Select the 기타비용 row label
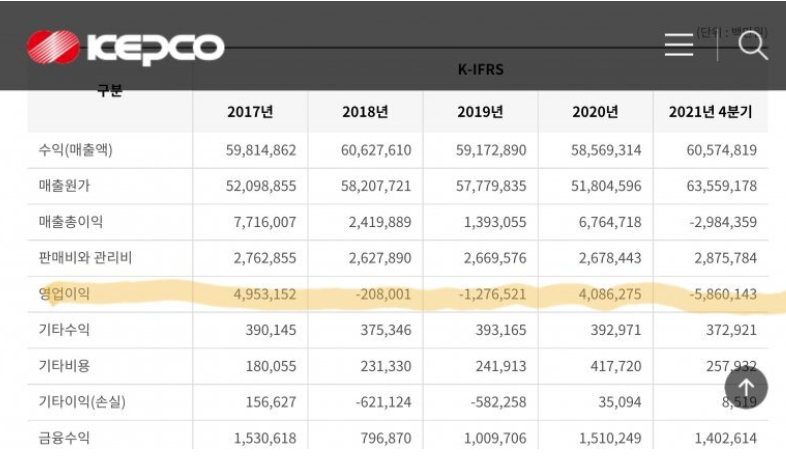Image resolution: width=786 pixels, height=465 pixels. click(64, 366)
